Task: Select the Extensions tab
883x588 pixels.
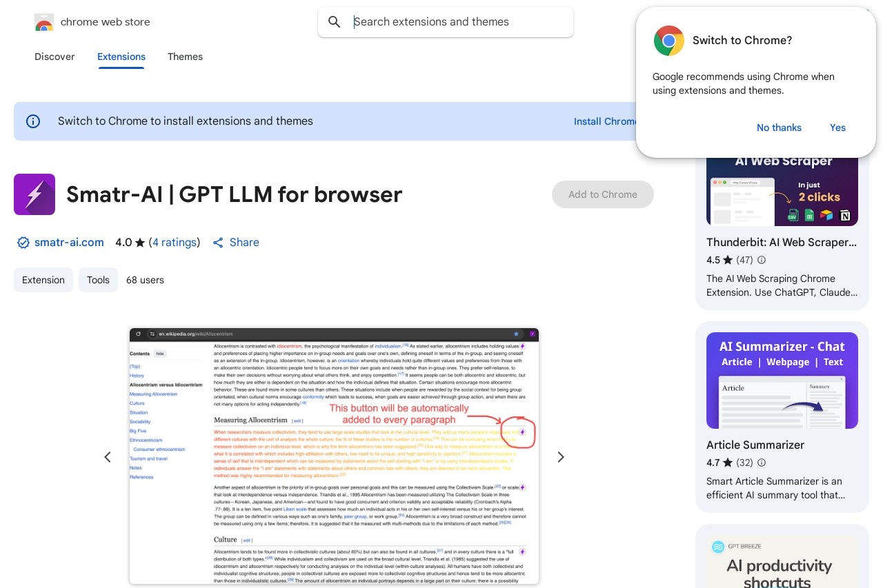Action: [121, 57]
